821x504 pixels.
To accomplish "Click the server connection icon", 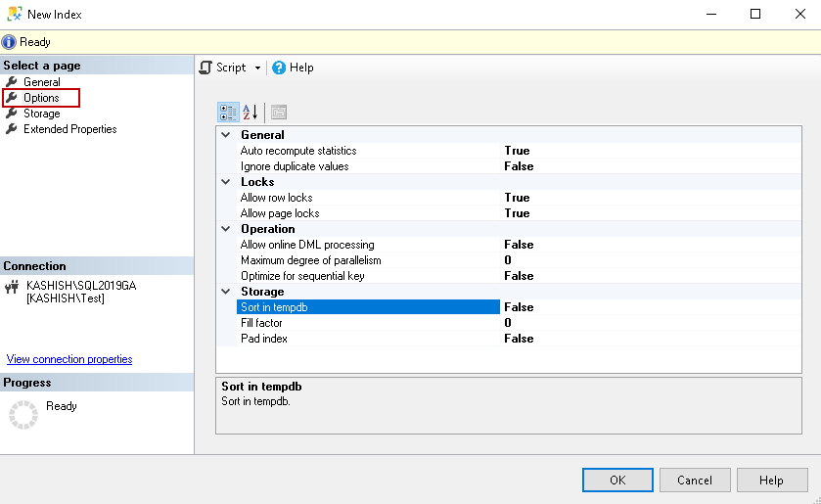I will pyautogui.click(x=13, y=287).
